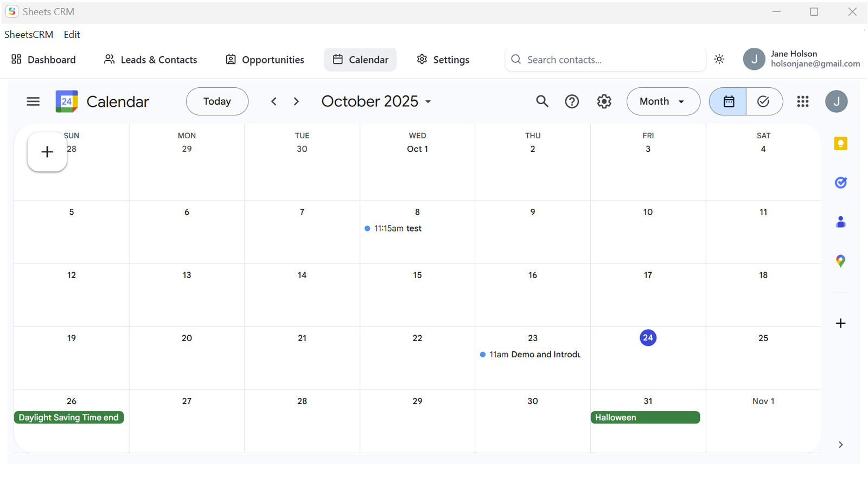Focus the Search contacts field
This screenshot has width=868, height=488.
(x=605, y=60)
